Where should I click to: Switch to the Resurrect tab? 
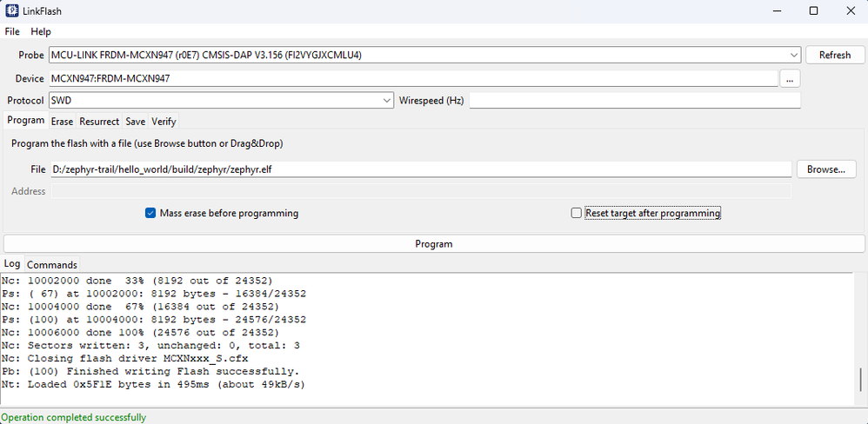(x=99, y=122)
